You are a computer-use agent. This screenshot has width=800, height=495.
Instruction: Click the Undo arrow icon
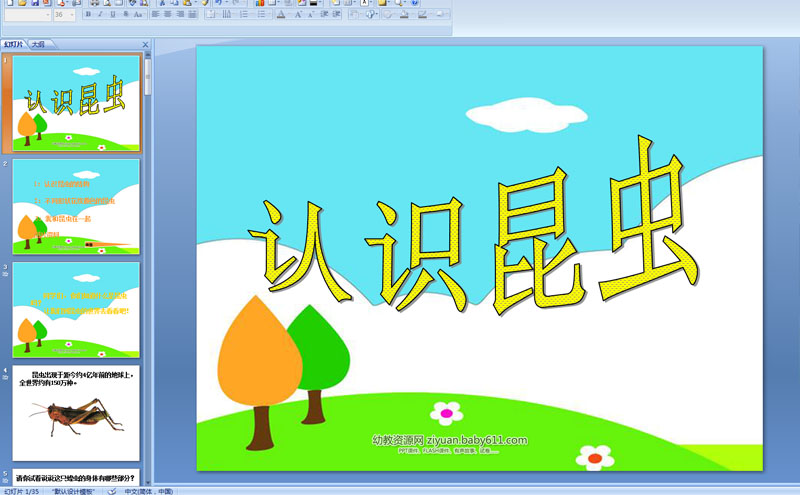click(218, 3)
